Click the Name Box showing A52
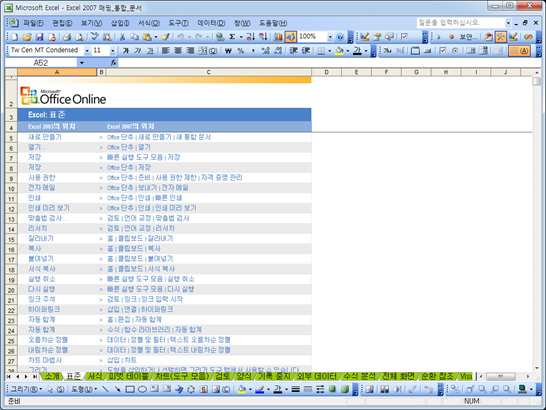546x410 pixels. point(41,63)
